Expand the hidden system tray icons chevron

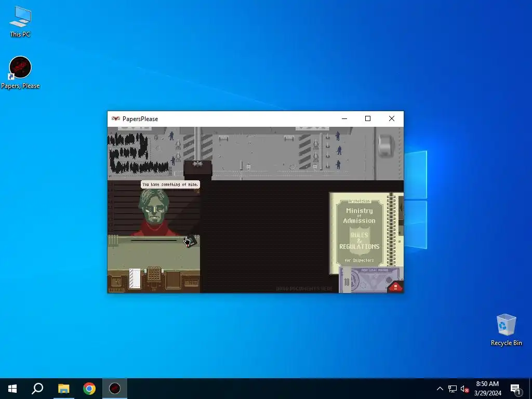(x=440, y=389)
